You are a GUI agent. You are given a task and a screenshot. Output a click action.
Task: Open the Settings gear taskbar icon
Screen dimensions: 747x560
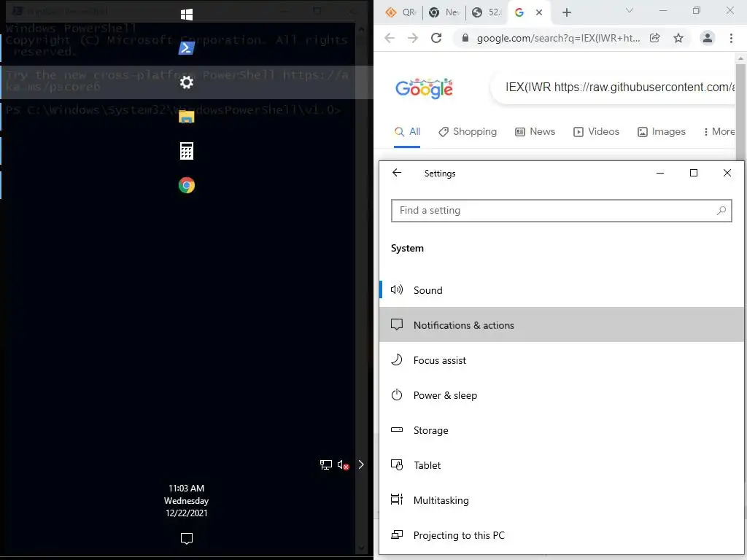point(187,82)
